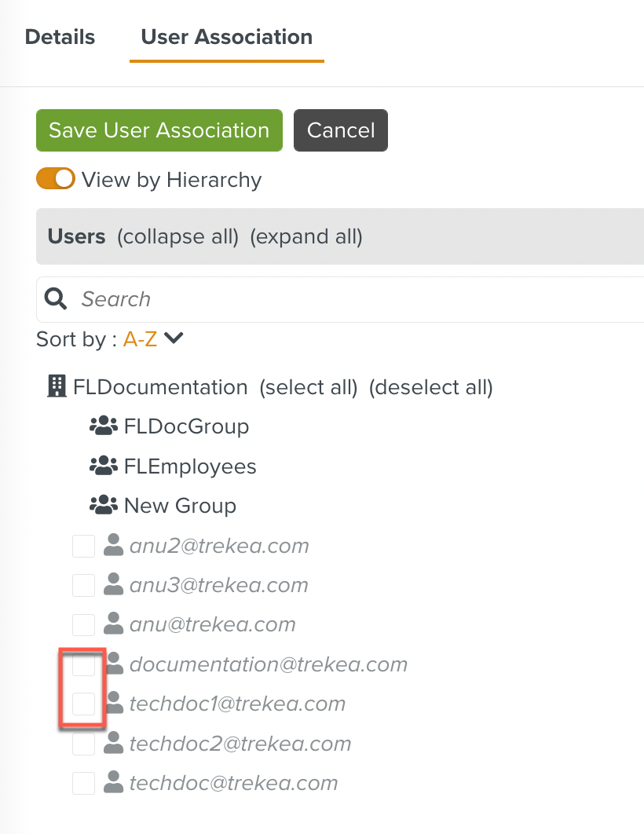The image size is (644, 834).
Task: Click the group icon next to FLDocGroup
Action: point(103,426)
